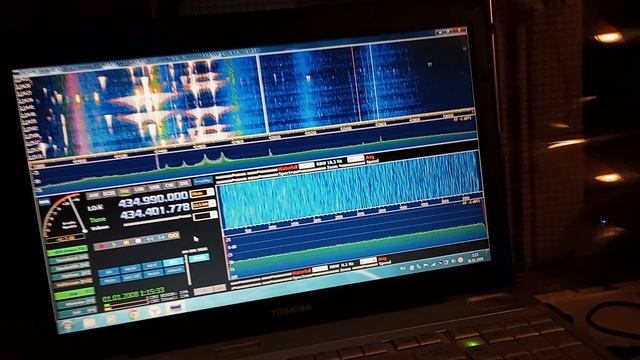
Task: Select the ECSS demodulation mode
Action: (109, 193)
